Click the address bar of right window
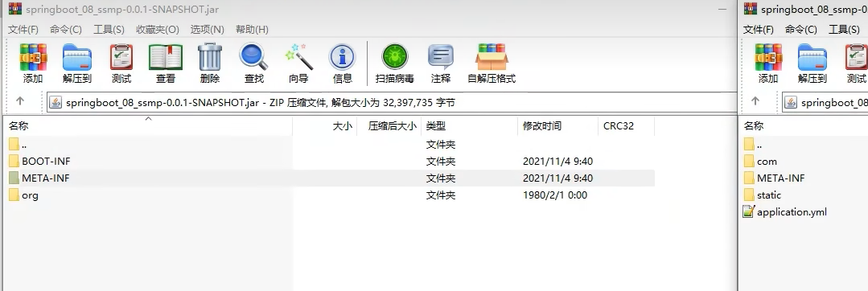868x291 pixels. coord(825,102)
